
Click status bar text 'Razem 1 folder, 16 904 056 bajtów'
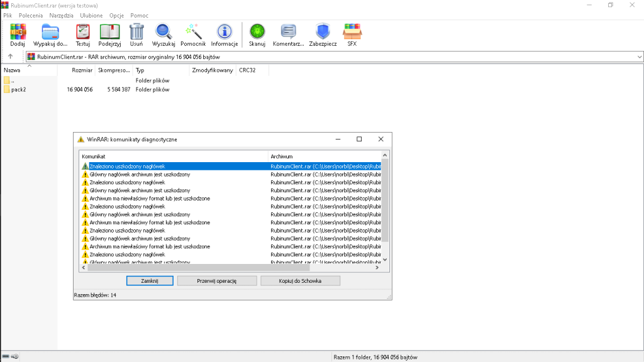point(375,357)
